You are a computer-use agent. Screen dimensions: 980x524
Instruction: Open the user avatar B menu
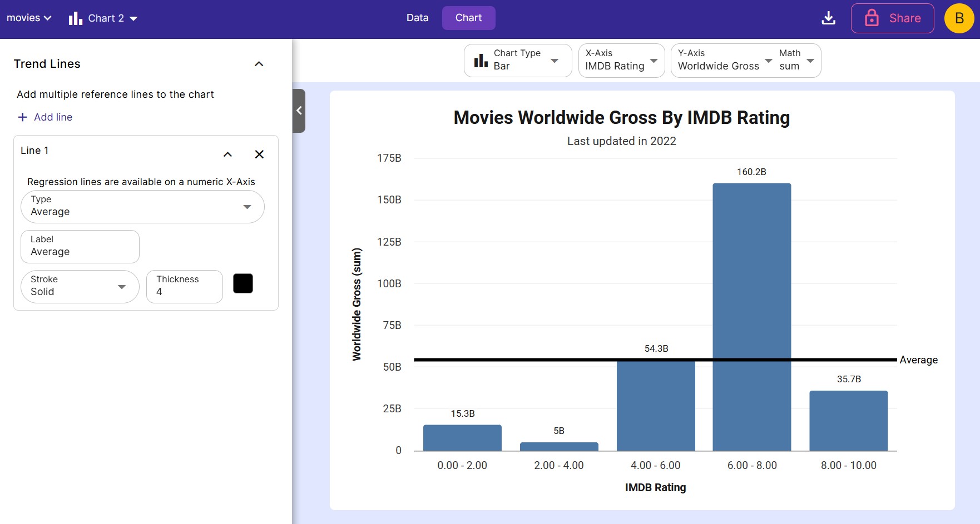[x=959, y=18]
